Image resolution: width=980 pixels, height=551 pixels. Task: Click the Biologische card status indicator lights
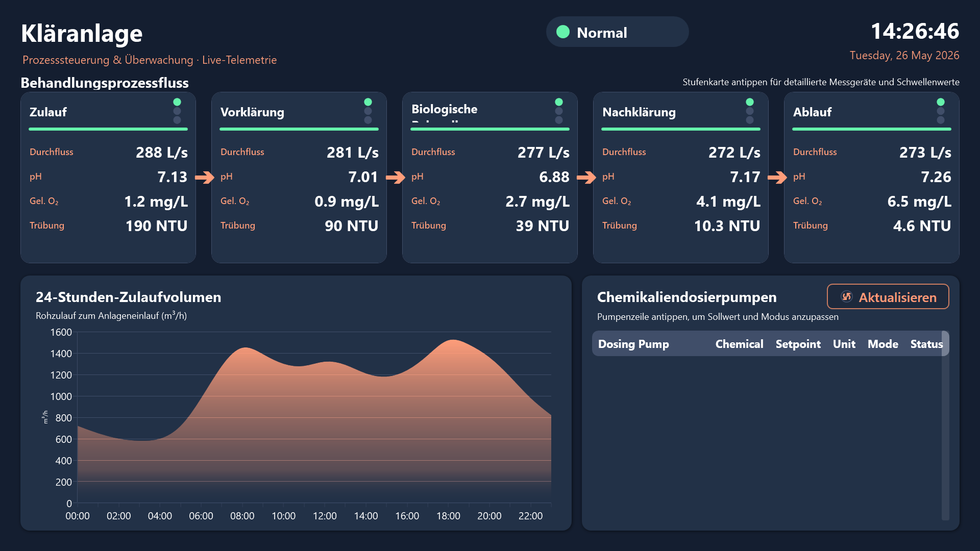point(559,111)
